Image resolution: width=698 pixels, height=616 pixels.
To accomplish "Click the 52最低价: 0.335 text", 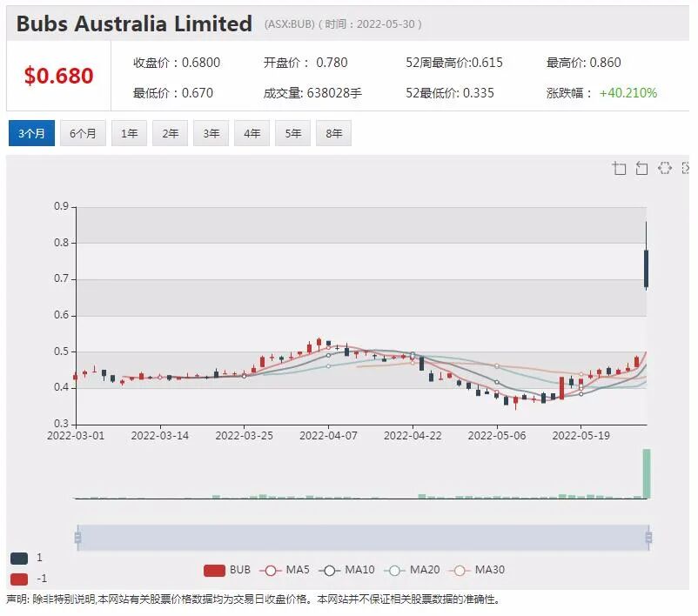I will tap(450, 93).
